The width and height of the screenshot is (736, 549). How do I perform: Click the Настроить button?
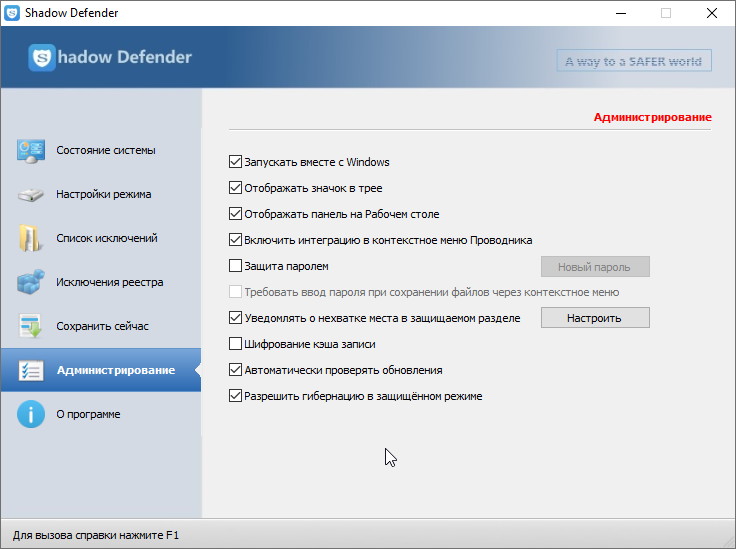[595, 318]
